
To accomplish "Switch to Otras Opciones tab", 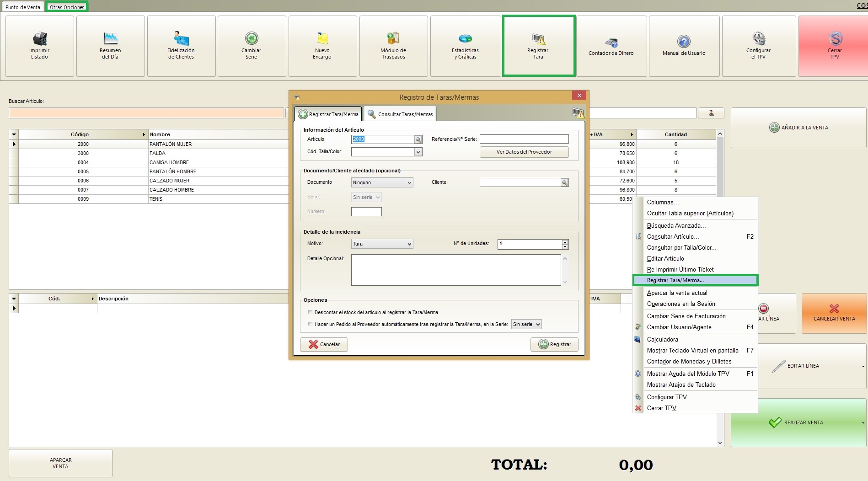I will click(67, 7).
